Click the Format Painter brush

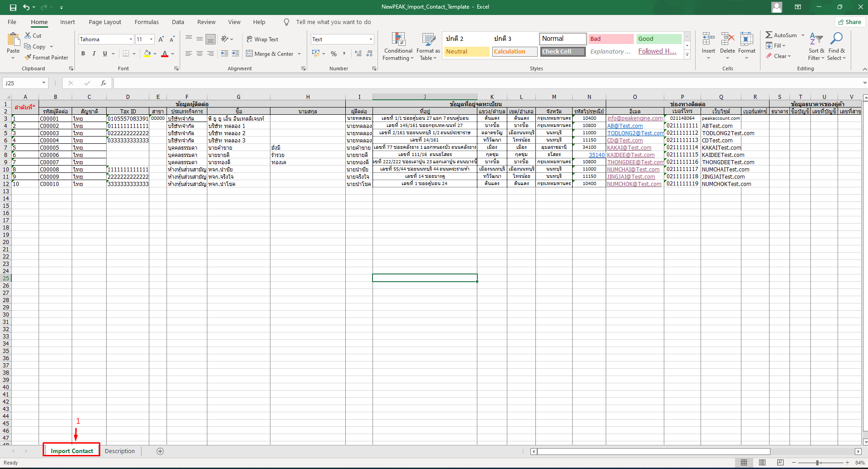(46, 58)
